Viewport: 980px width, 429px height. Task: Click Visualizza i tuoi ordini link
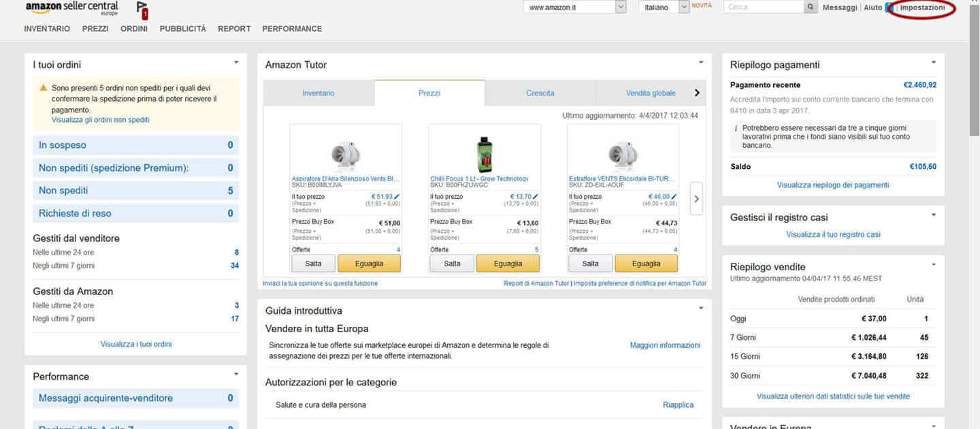point(136,344)
